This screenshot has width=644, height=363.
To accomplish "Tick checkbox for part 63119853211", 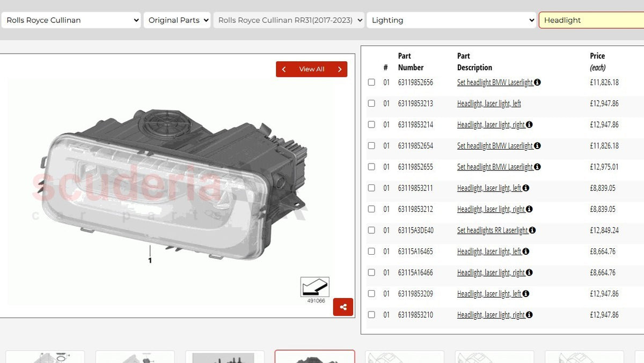I will point(371,188).
